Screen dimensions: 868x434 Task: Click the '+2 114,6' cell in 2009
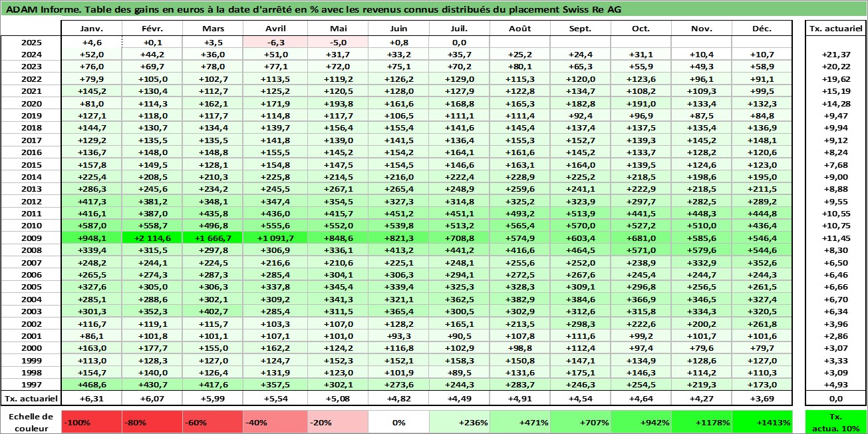[x=152, y=238]
